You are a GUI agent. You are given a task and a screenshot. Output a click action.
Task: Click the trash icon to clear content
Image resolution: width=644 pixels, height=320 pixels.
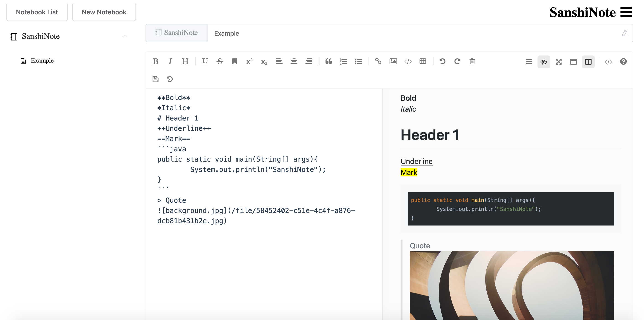[472, 61]
